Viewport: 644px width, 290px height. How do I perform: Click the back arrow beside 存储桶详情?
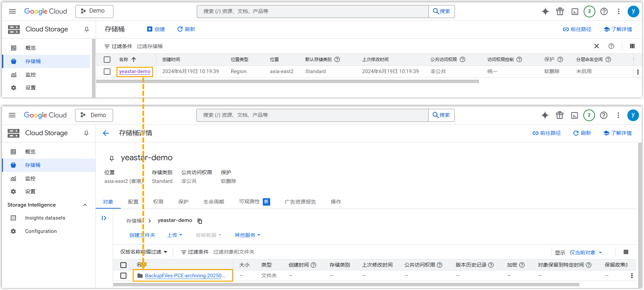coord(106,133)
